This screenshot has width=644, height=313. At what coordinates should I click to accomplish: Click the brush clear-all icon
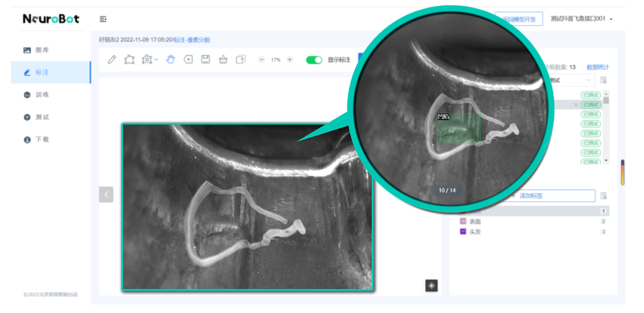(223, 60)
